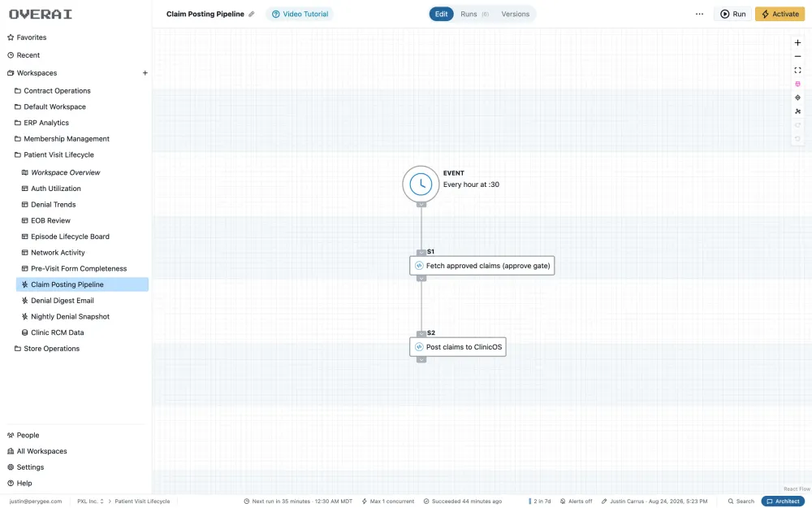This screenshot has width=812, height=508.
Task: Expand the Contract Operations workspace folder
Action: [x=52, y=91]
